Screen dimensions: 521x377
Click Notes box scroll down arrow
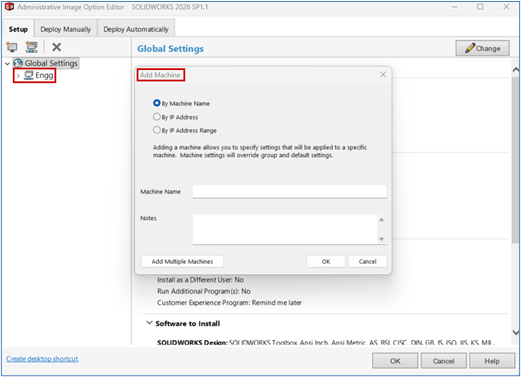coord(382,239)
